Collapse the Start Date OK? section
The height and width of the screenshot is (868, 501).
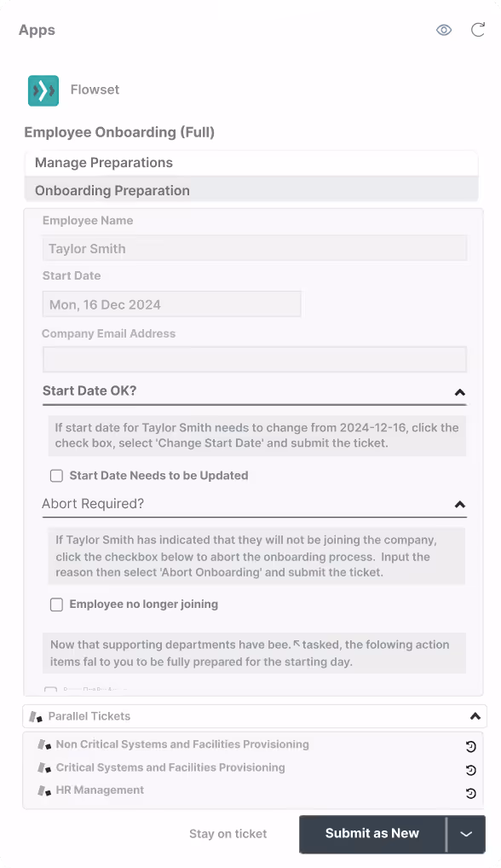coord(460,392)
